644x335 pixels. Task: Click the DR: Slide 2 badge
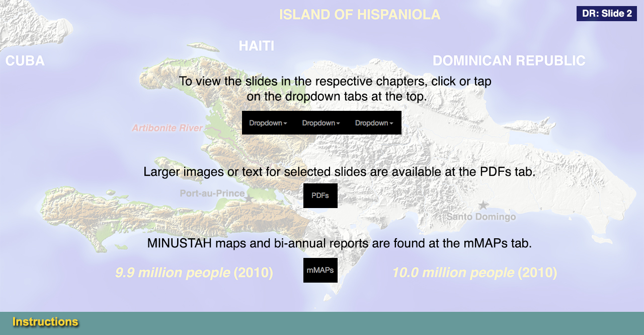coord(606,14)
